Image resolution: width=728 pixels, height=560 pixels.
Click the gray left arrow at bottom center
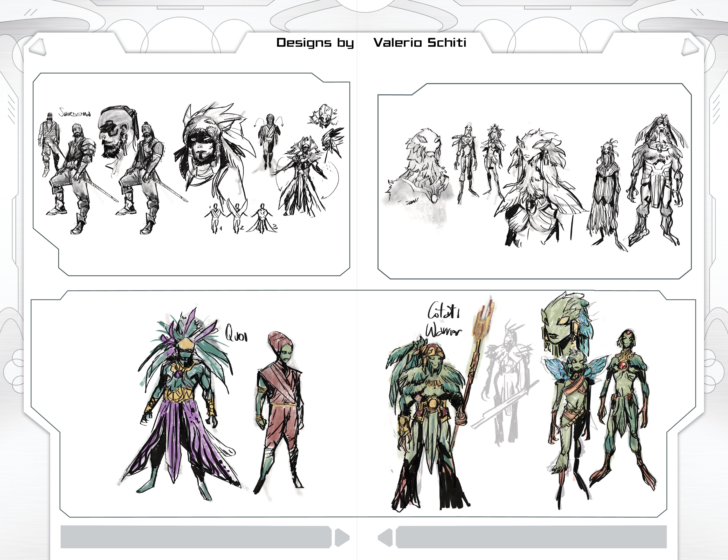tap(386, 538)
